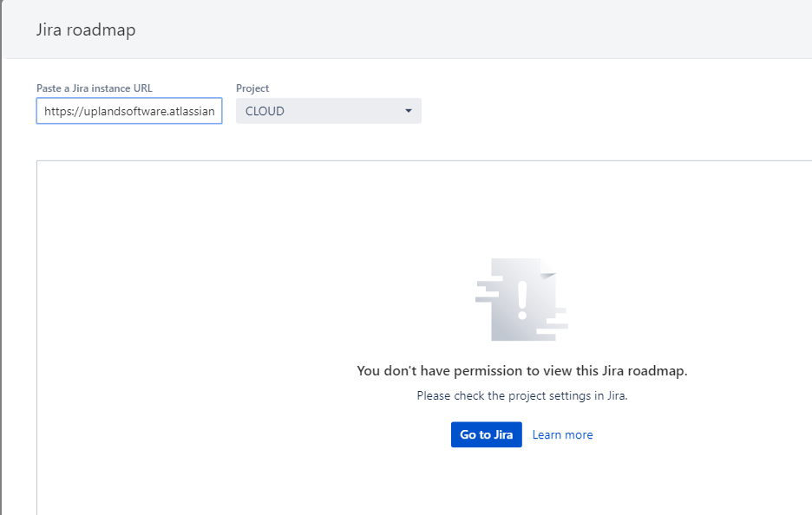
Task: Click the 'Paste a Jira instance URL' label
Action: [95, 88]
